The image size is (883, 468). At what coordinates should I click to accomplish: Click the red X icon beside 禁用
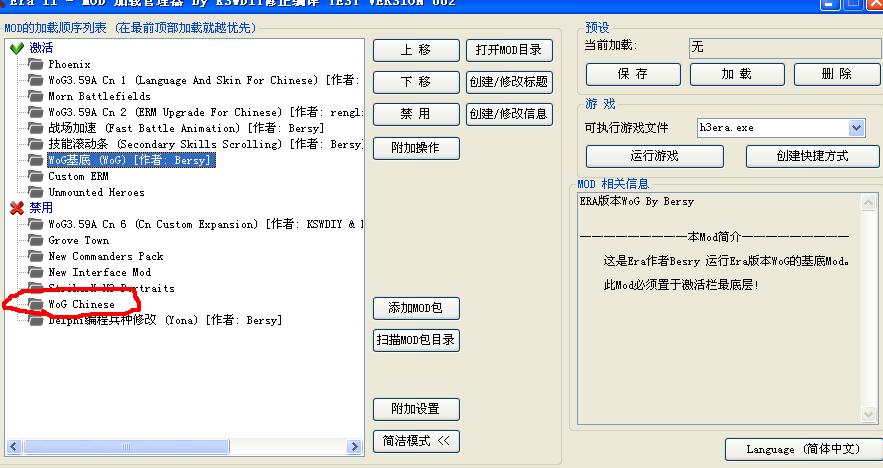(17, 208)
